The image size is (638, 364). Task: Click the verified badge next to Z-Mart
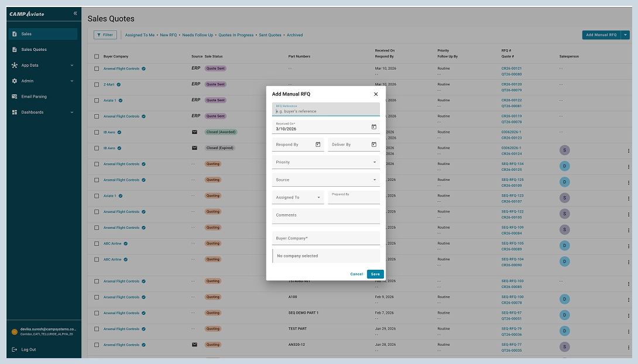(x=119, y=85)
